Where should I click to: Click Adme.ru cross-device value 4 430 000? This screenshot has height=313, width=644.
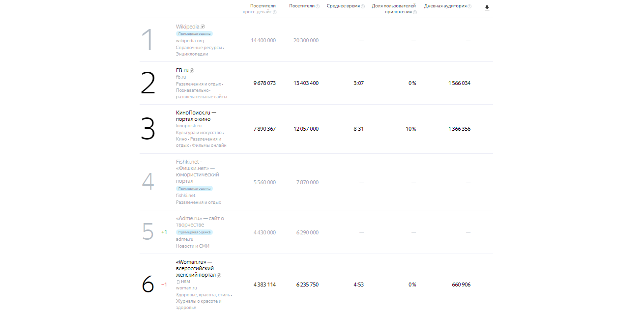click(x=265, y=232)
